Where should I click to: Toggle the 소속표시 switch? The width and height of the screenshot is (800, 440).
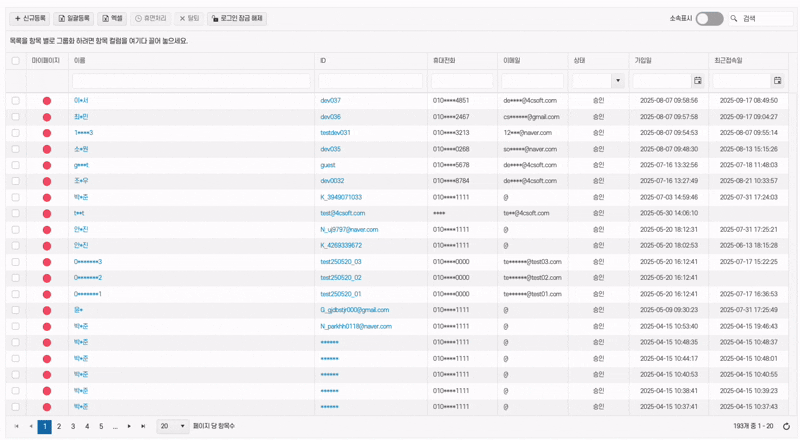click(709, 18)
